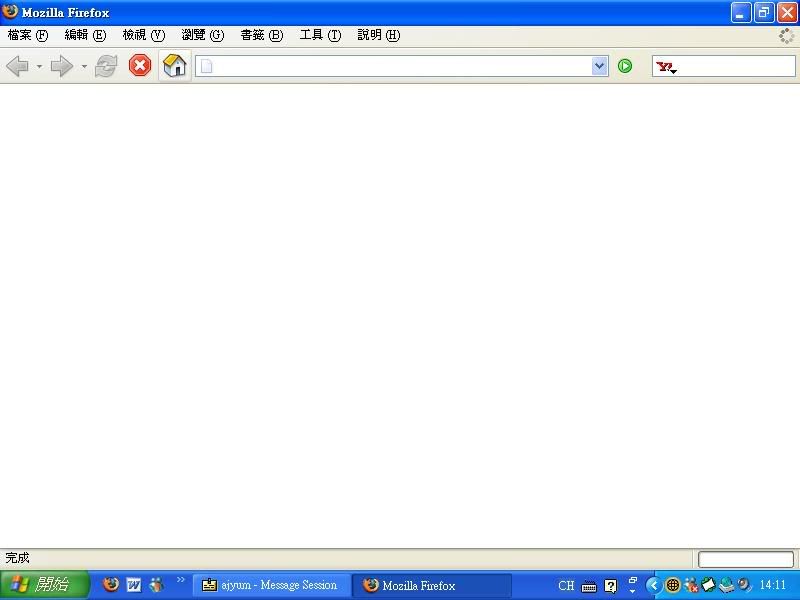Viewport: 800px width, 600px height.
Task: Open the Forward history dropdown arrow
Action: (84, 67)
